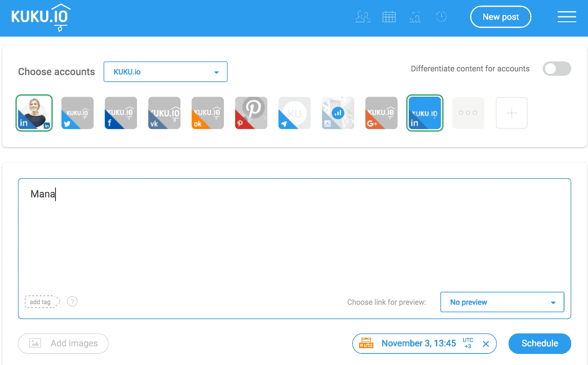This screenshot has width=588, height=365.
Task: Open the team members icon in header
Action: click(x=363, y=17)
